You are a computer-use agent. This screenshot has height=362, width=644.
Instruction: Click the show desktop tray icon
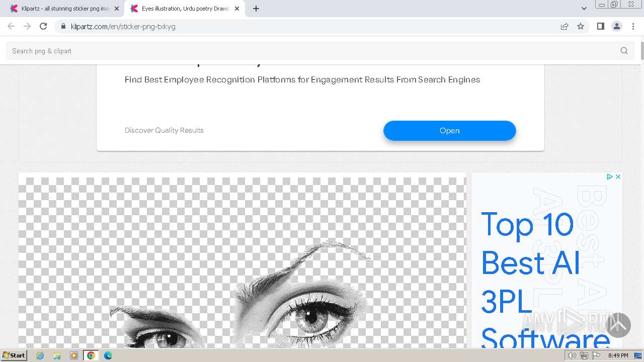(638, 355)
